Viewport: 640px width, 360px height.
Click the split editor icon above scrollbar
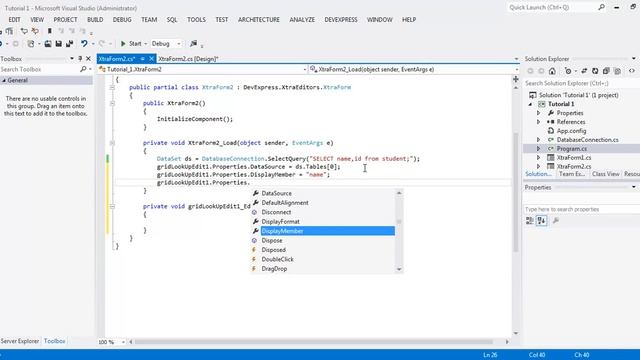point(516,79)
